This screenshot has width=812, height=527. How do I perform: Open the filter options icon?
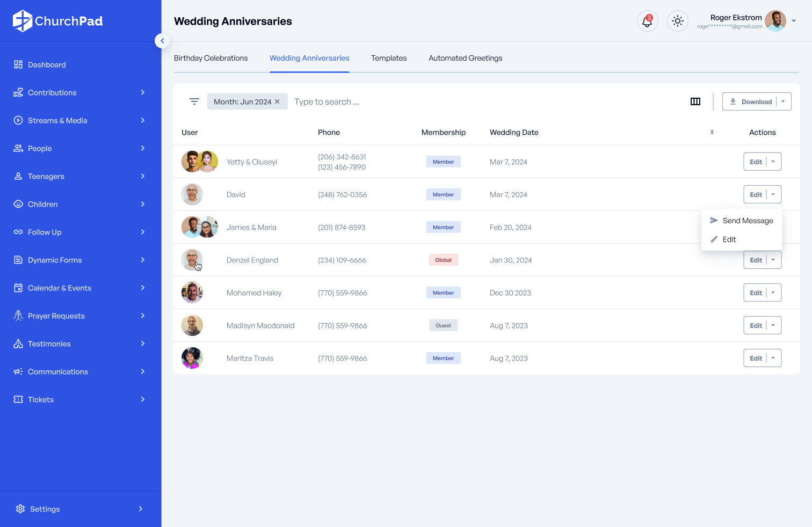[194, 101]
